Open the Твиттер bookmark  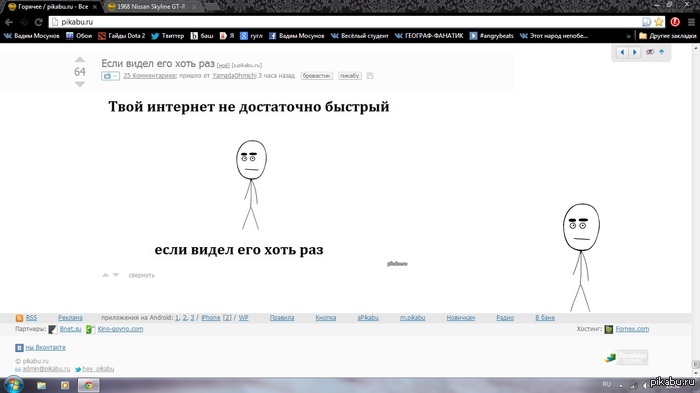tap(167, 36)
